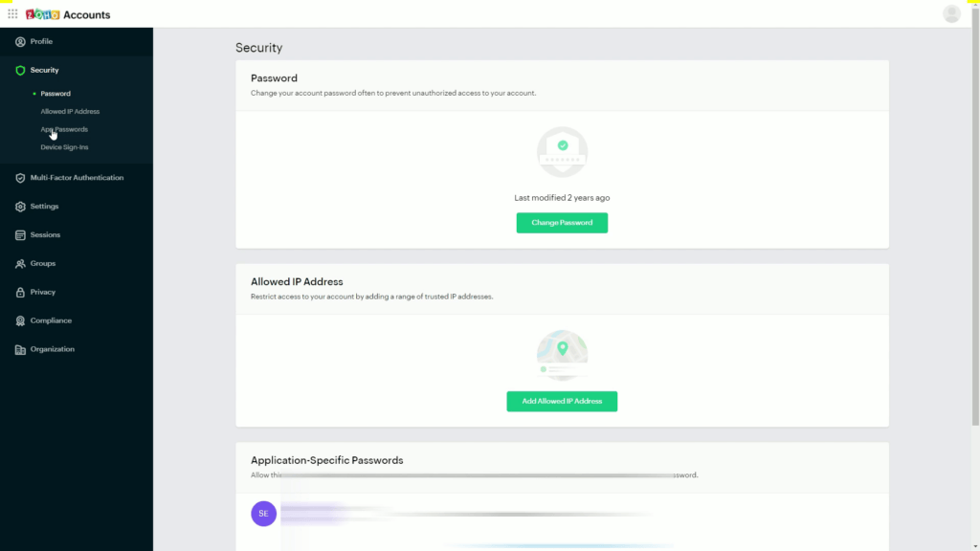
Task: Click the user avatar in top right
Action: (951, 13)
